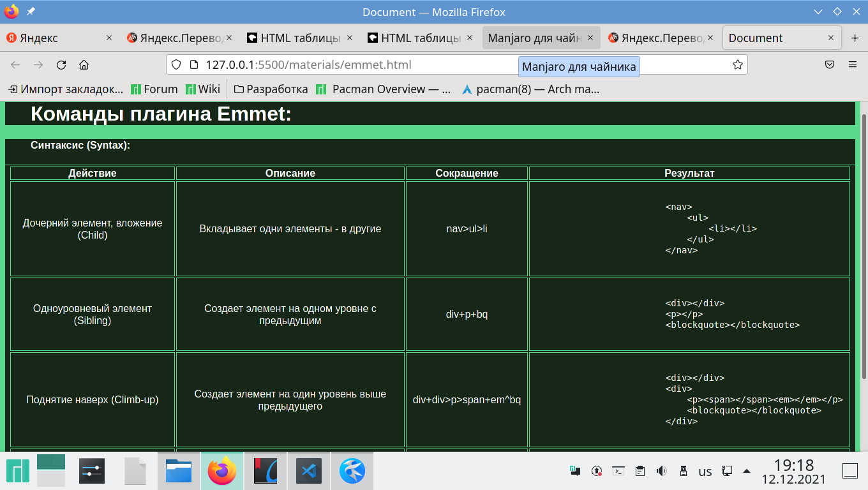Open the Яндекс.Переводчик tab beside the Document tab

(x=661, y=38)
